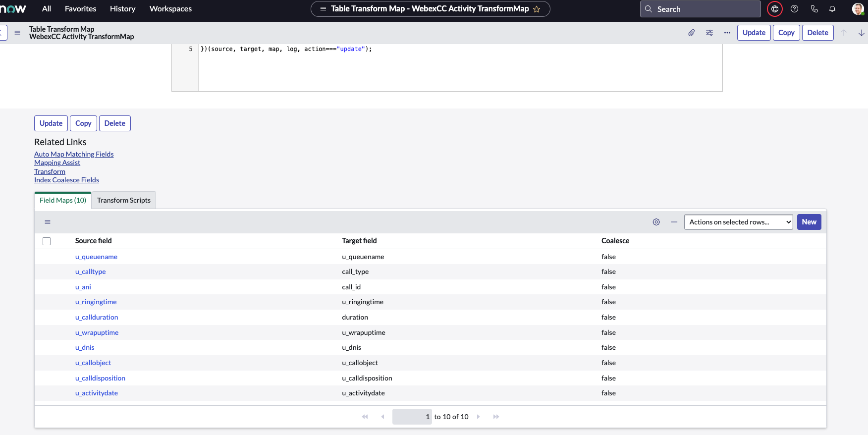868x435 pixels.
Task: Open the All menu
Action: (47, 9)
